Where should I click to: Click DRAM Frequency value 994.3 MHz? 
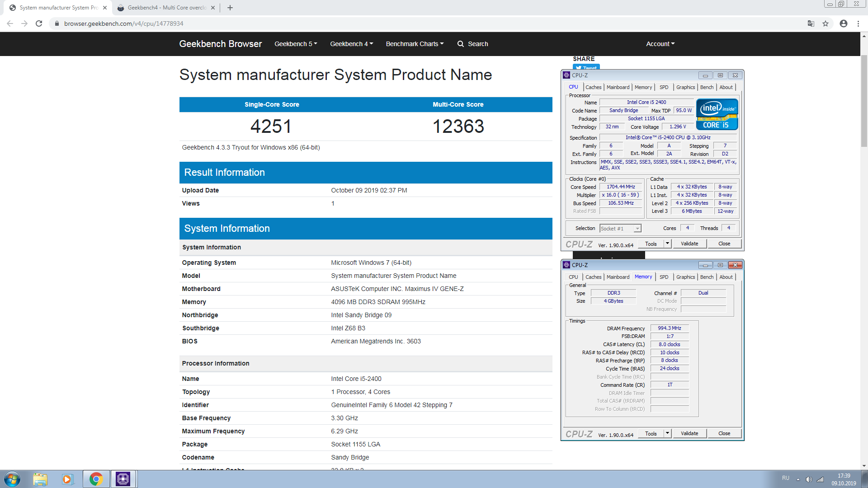(670, 328)
